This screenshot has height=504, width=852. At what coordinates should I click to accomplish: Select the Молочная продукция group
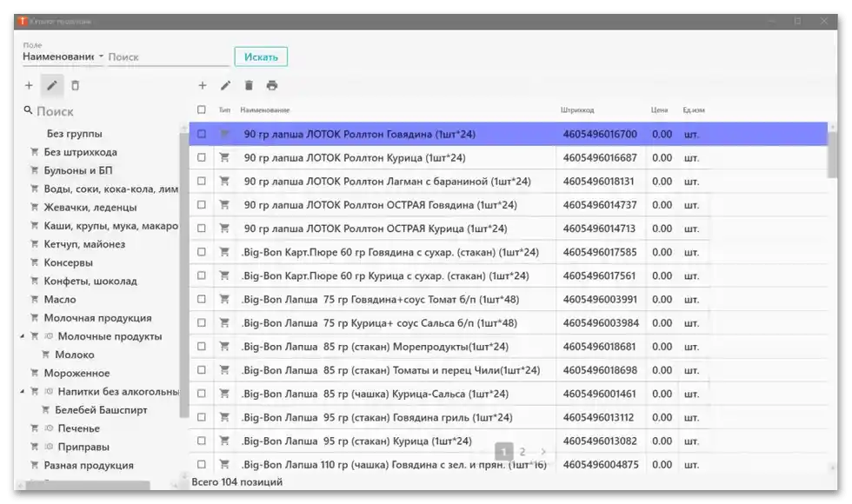[97, 318]
